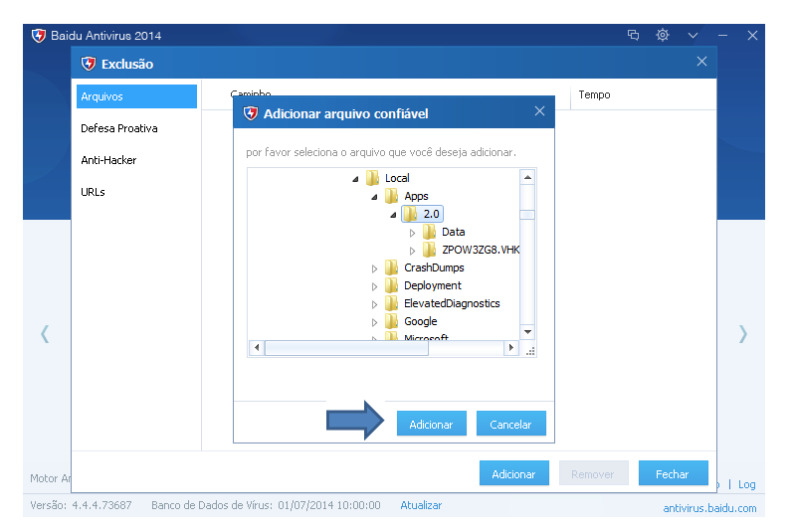Select the Google folder
The image size is (794, 532).
pyautogui.click(x=420, y=321)
